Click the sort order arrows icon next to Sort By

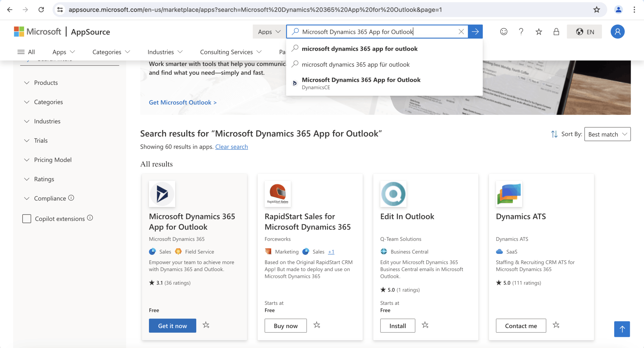pos(554,134)
